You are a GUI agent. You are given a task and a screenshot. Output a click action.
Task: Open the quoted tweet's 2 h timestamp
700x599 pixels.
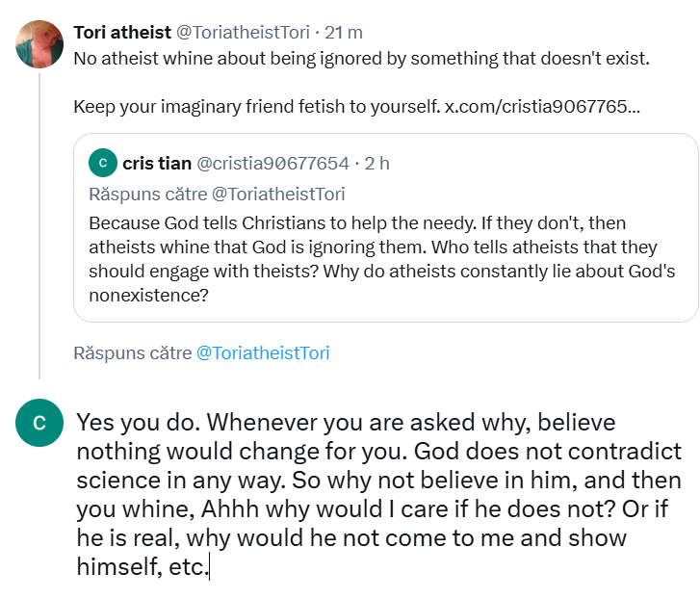pyautogui.click(x=376, y=163)
